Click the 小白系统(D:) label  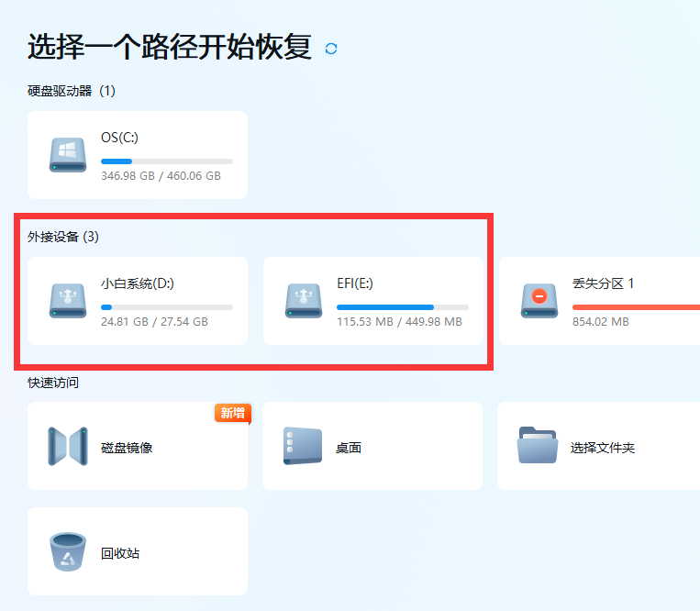click(x=138, y=283)
